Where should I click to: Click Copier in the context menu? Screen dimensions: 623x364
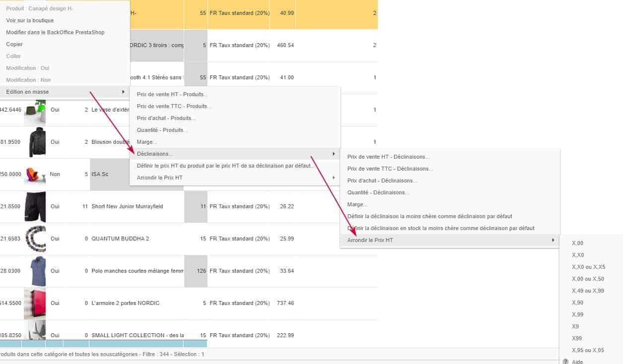pos(14,44)
